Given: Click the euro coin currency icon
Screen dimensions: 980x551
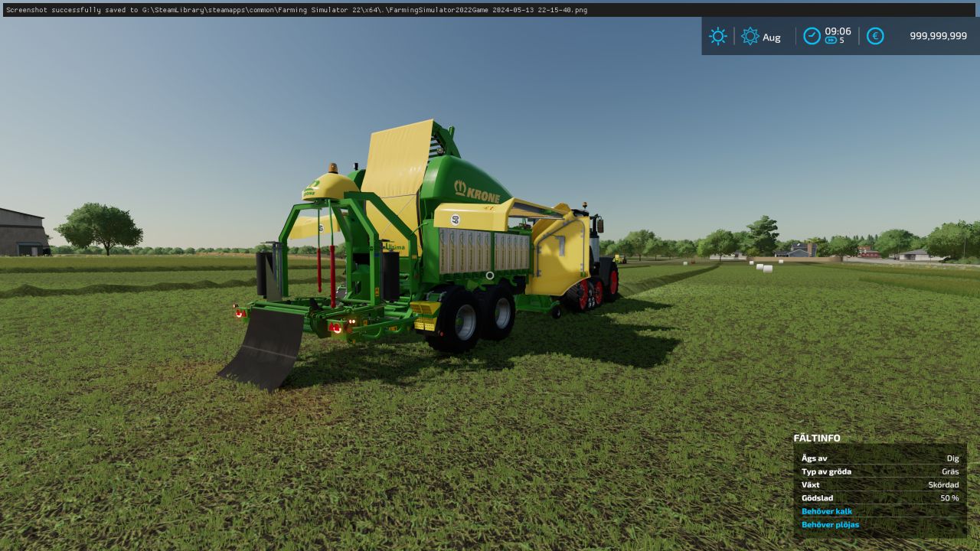Looking at the screenshot, I should click(x=875, y=36).
